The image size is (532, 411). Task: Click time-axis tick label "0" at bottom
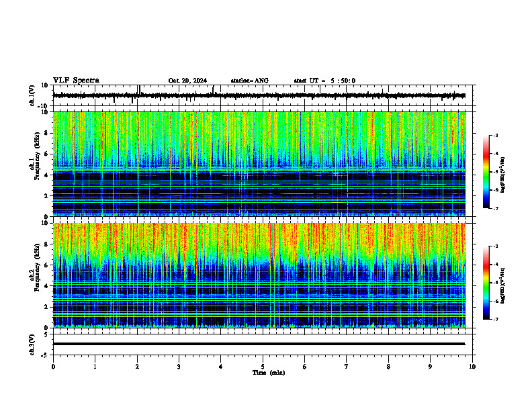53,367
